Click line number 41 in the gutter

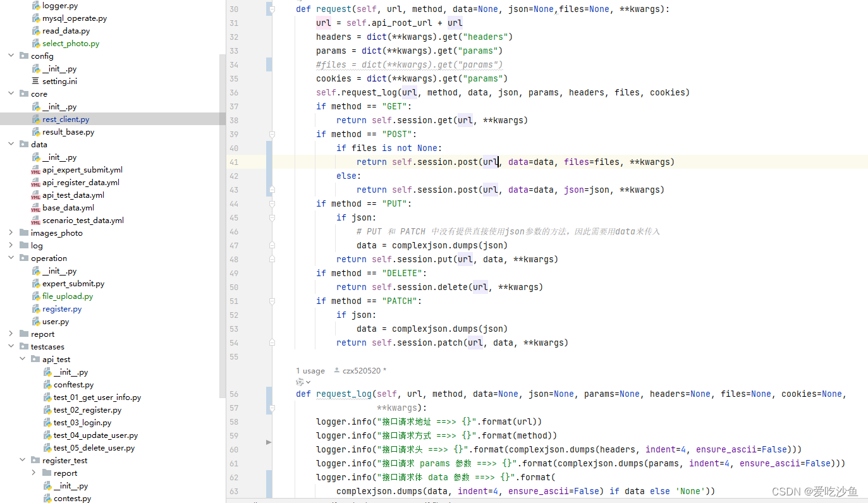point(234,162)
